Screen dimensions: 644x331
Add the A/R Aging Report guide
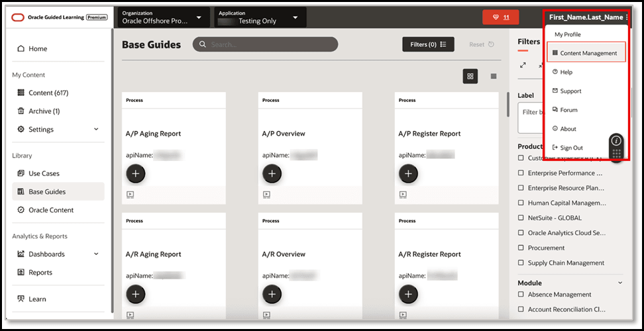136,294
